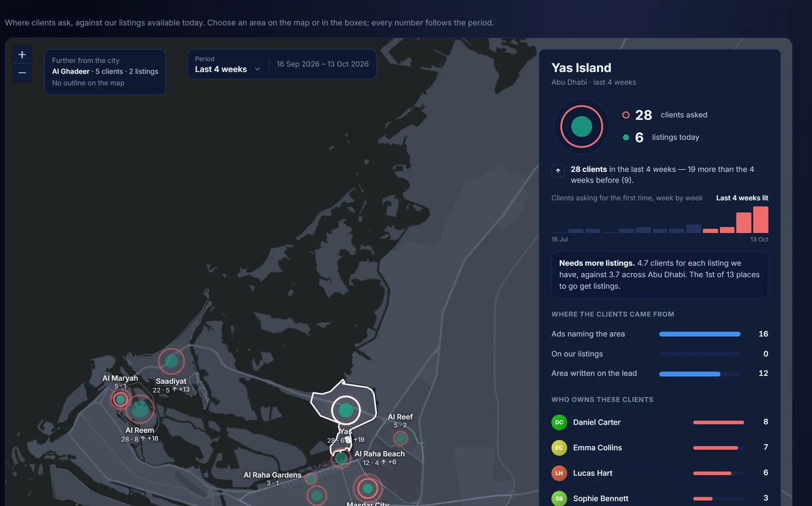Click the On our listings row
This screenshot has height=506, width=812.
pyautogui.click(x=659, y=354)
